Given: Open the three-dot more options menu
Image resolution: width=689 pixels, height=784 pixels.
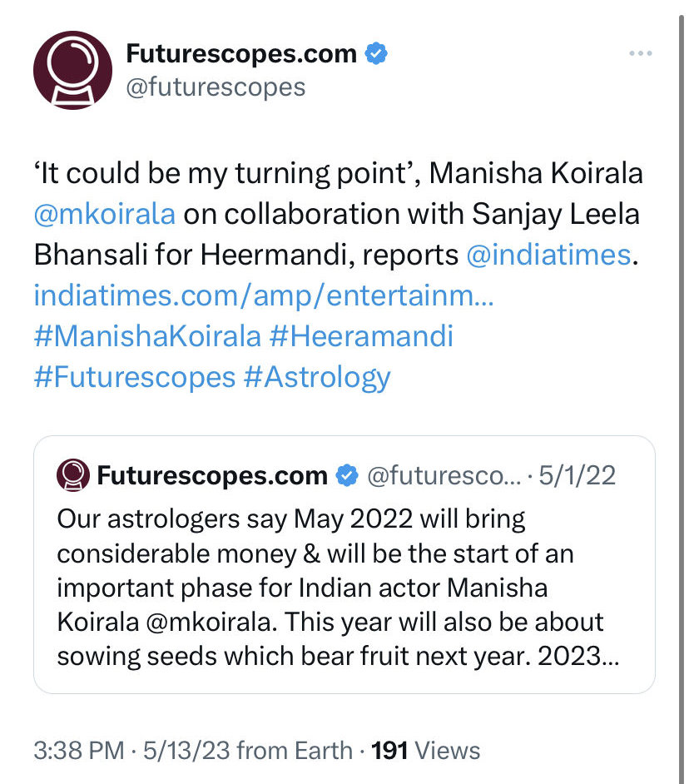Looking at the screenshot, I should tap(641, 53).
